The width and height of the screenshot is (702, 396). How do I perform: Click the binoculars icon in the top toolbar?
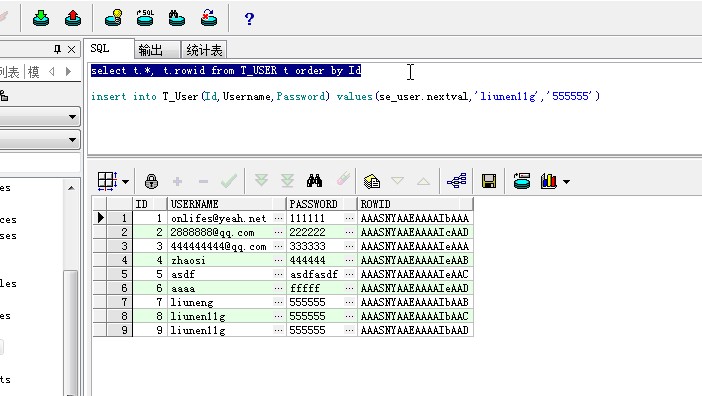tap(177, 18)
